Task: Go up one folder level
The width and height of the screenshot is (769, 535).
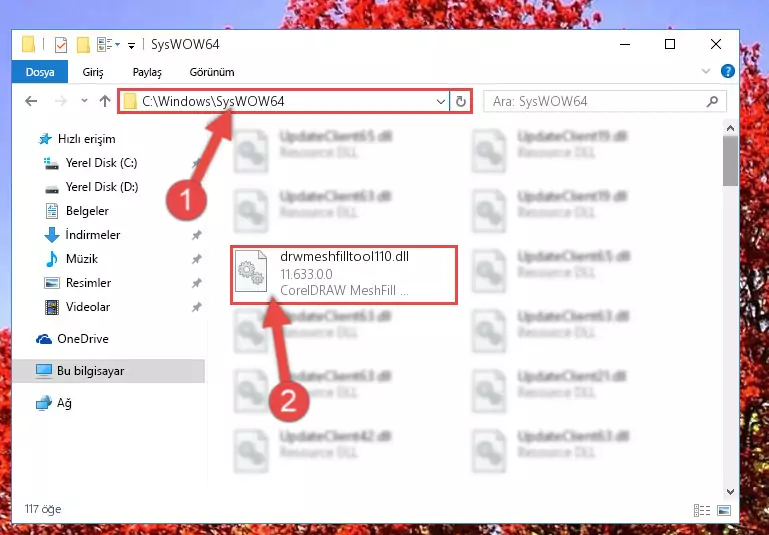Action: (x=104, y=101)
